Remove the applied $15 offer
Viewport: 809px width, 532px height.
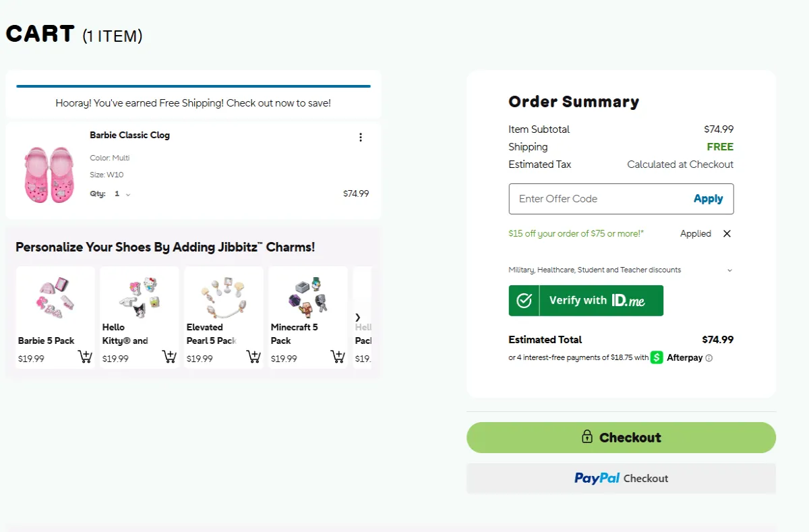coord(727,233)
